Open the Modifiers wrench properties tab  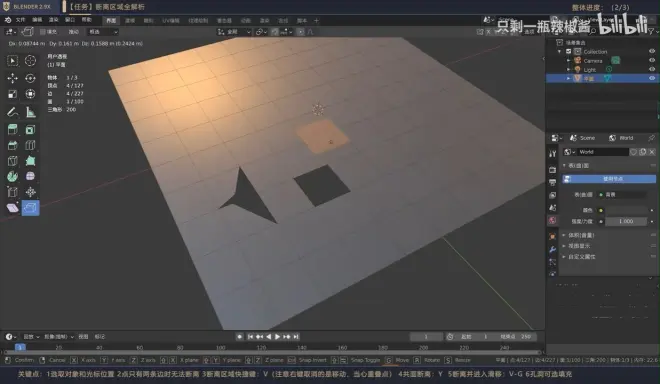point(553,249)
